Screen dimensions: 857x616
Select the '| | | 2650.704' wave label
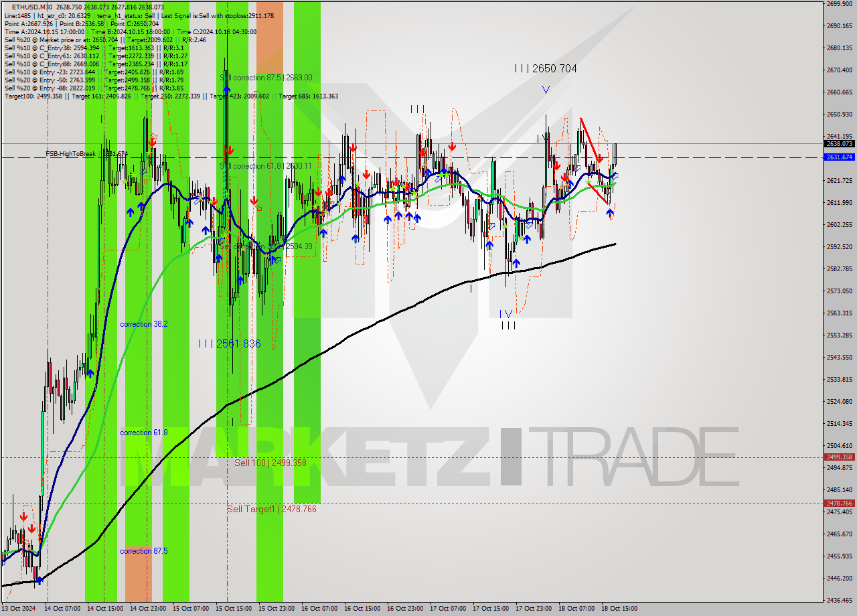546,68
